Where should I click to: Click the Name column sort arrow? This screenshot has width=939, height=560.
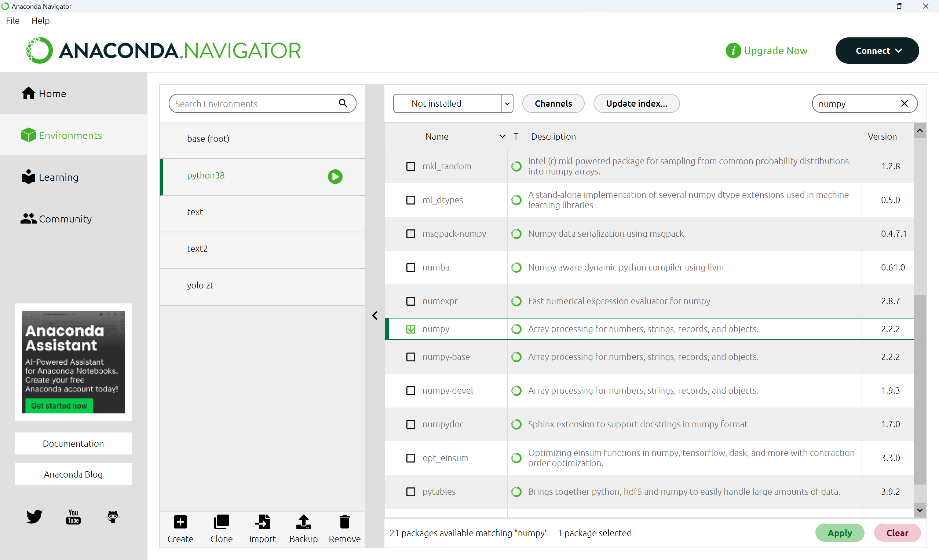(502, 137)
